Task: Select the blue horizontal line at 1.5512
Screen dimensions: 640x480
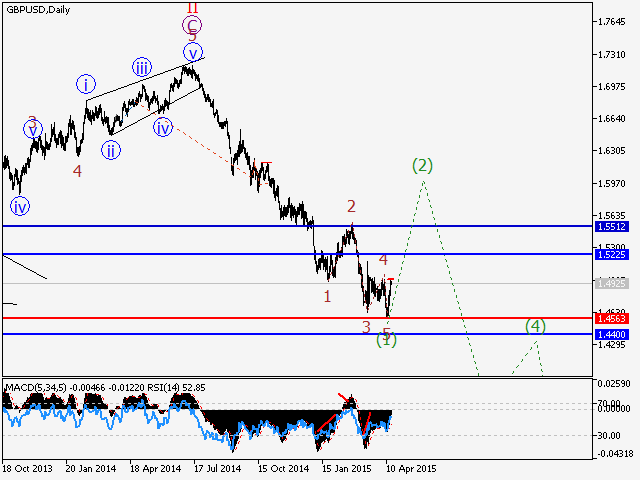Action: click(x=297, y=226)
